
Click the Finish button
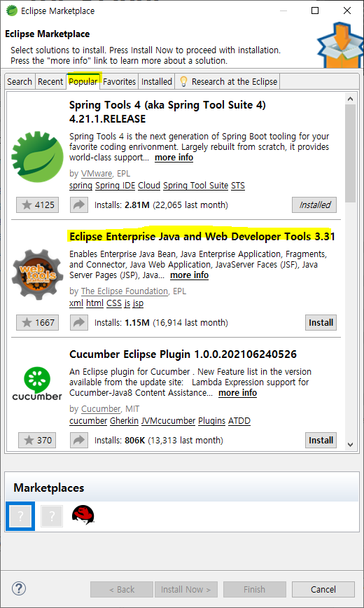click(254, 589)
